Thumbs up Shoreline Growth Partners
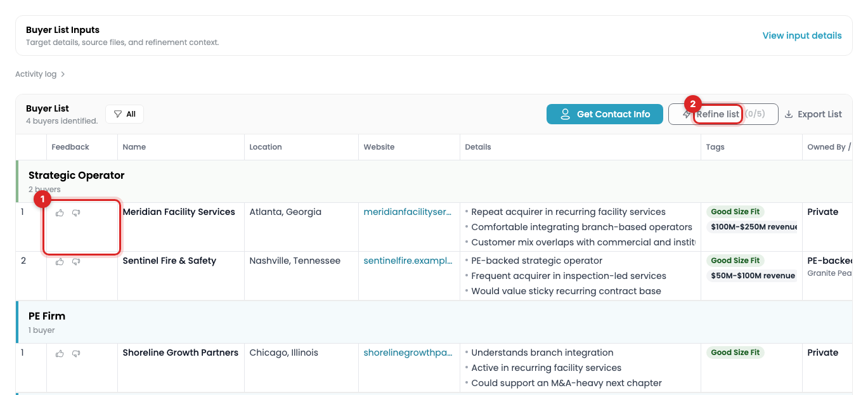Image resolution: width=868 pixels, height=395 pixels. (x=60, y=353)
